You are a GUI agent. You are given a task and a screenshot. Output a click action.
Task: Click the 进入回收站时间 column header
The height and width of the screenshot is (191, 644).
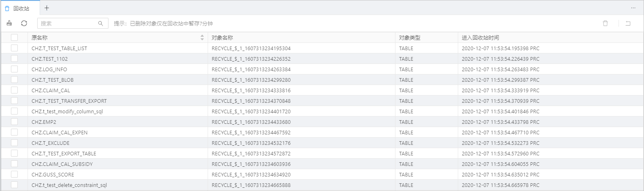coord(480,38)
